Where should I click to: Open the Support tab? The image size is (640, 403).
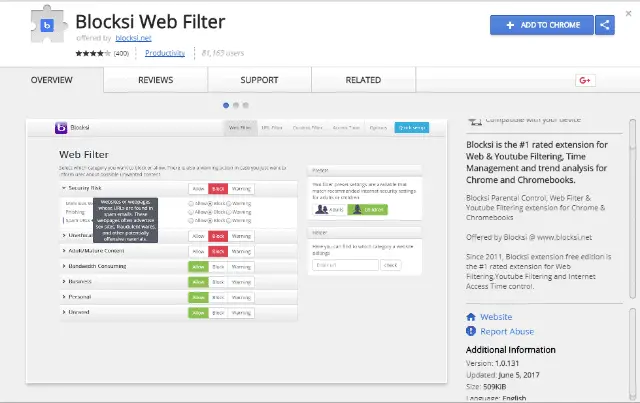point(259,80)
